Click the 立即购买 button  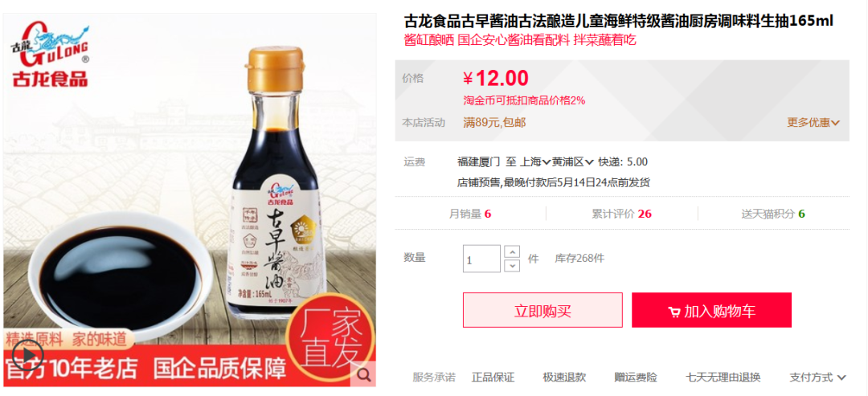542,310
